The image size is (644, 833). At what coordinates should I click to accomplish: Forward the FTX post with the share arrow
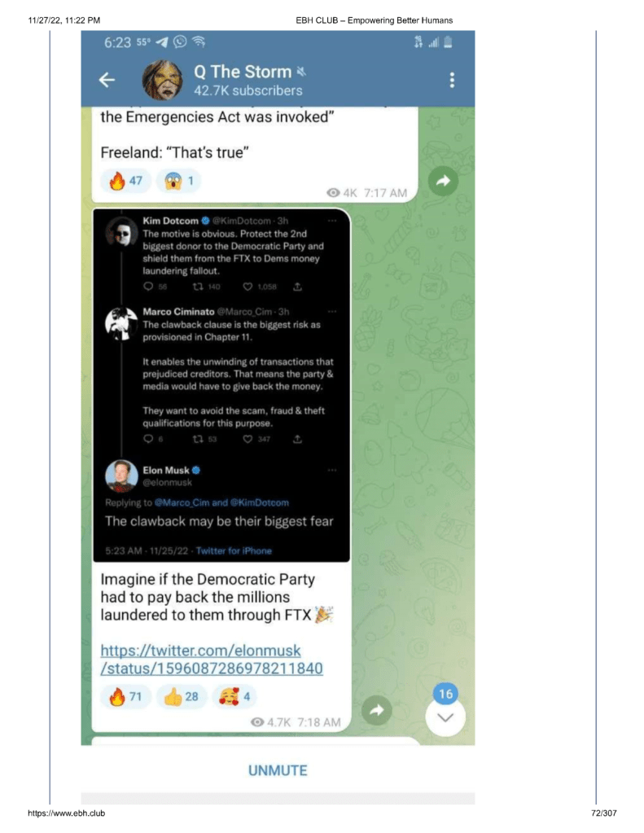(x=376, y=710)
